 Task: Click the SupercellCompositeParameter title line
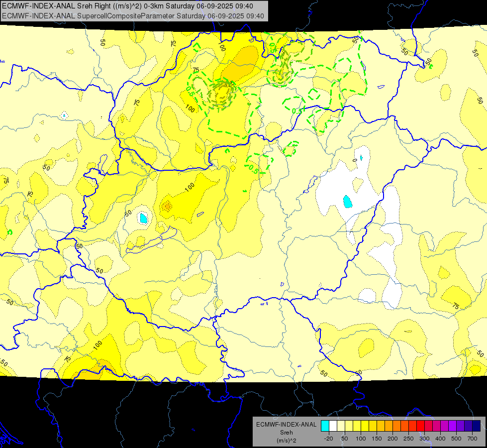pos(133,16)
